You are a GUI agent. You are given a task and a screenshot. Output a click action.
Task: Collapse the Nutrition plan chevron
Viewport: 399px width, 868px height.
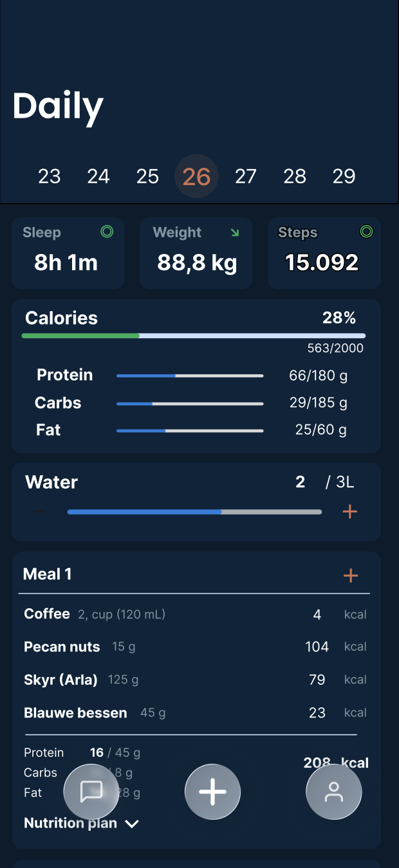(132, 824)
